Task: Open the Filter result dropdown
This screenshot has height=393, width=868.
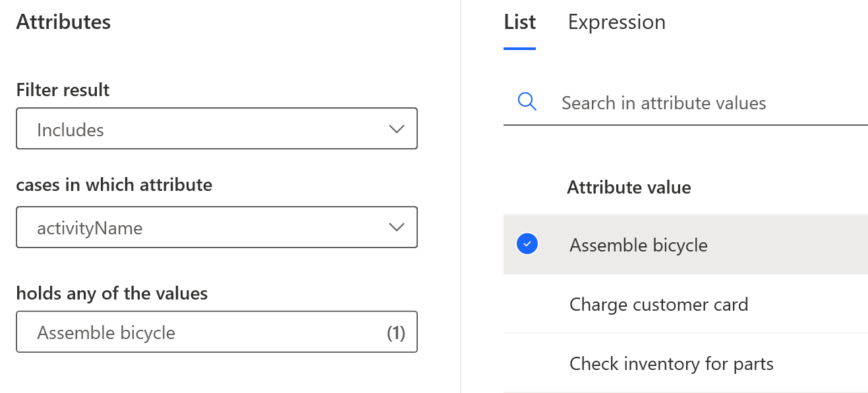Action: click(216, 129)
